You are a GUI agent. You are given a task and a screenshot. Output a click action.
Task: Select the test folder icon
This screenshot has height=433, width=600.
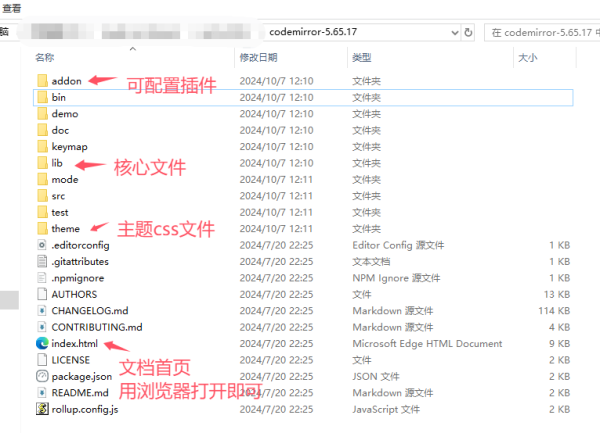coord(42,212)
